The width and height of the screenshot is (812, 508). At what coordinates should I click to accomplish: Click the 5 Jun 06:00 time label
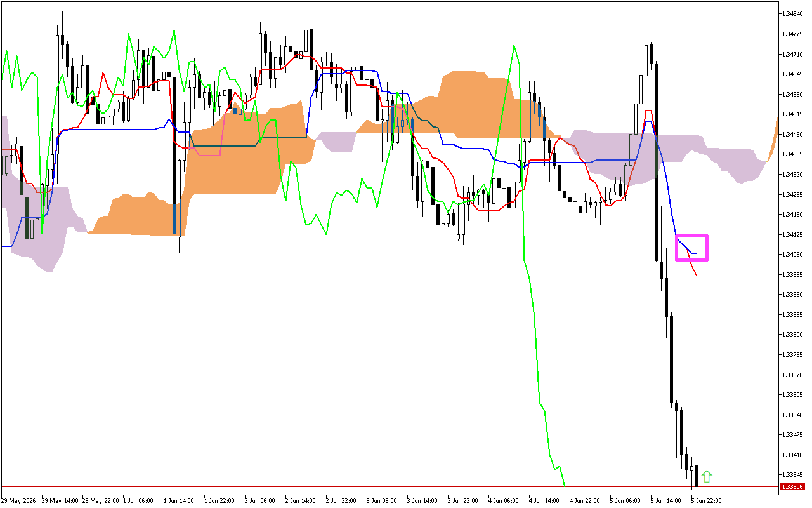coord(625,501)
